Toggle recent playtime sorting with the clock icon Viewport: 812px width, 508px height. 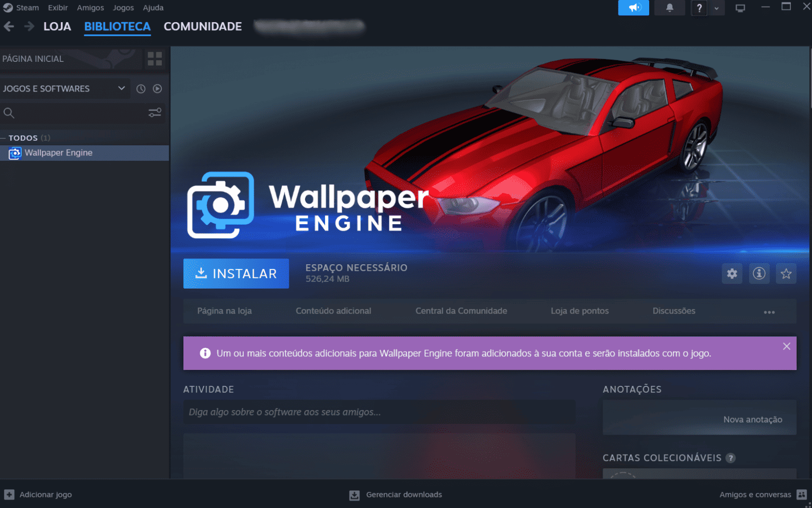[141, 88]
